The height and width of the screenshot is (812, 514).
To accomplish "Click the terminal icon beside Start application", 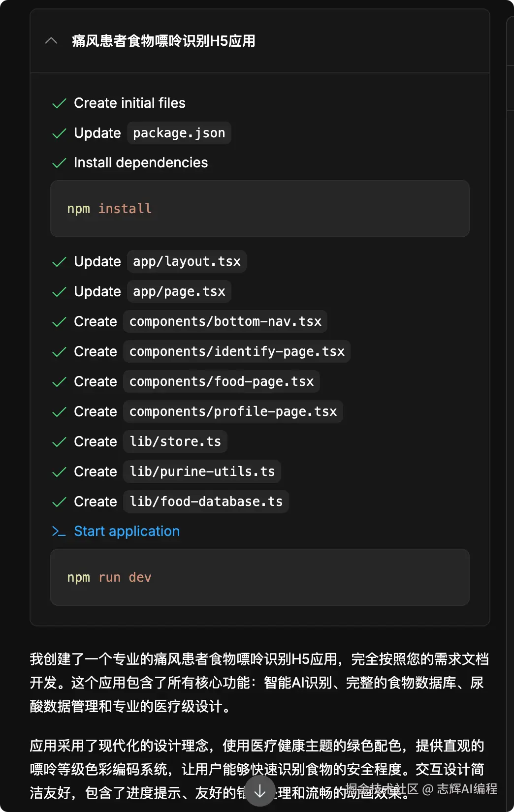I will point(59,531).
